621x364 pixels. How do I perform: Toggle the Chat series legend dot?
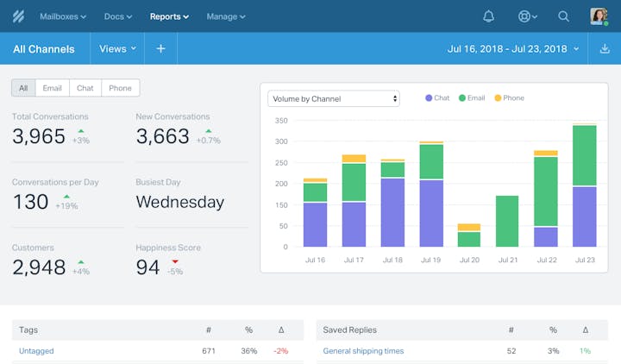[429, 98]
